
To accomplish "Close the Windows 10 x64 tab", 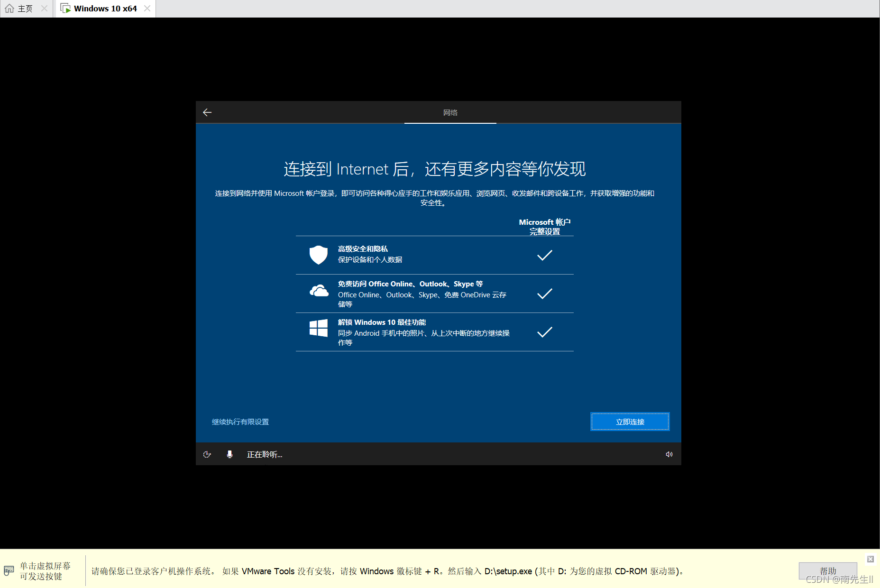I will pos(147,9).
